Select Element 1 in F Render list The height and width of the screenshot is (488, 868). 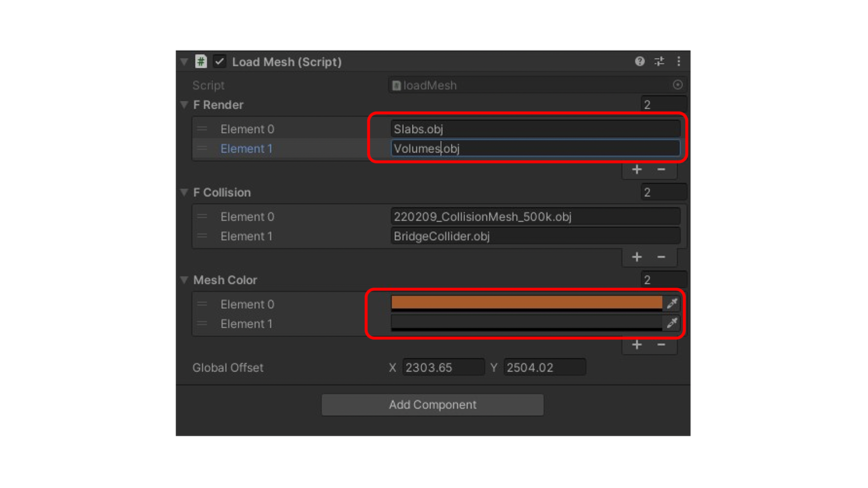coord(247,148)
